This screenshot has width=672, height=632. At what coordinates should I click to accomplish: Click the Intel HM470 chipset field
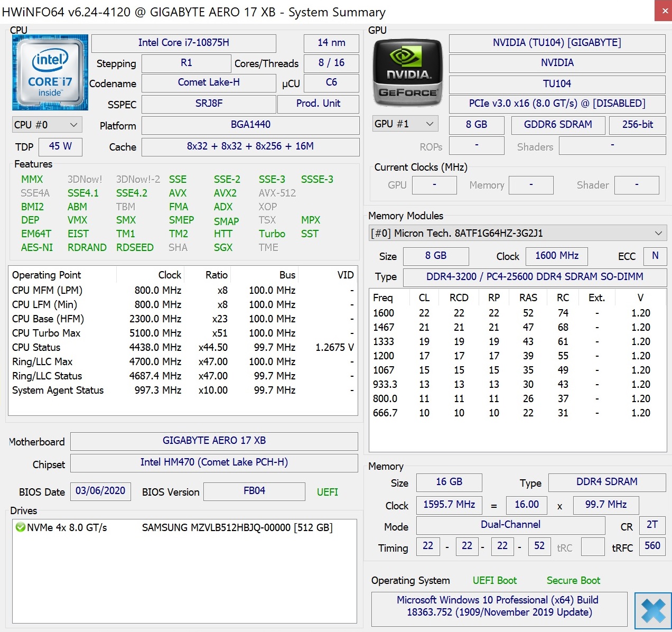click(214, 462)
